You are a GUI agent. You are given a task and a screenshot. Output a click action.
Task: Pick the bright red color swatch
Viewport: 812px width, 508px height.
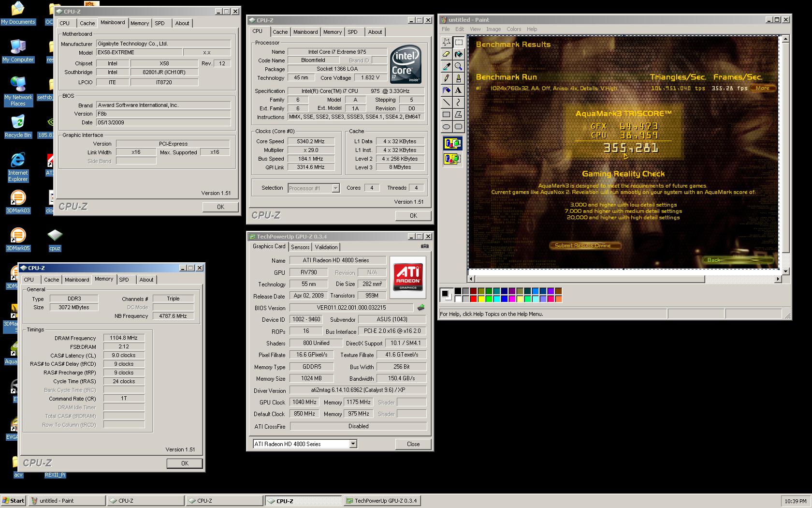pyautogui.click(x=473, y=299)
